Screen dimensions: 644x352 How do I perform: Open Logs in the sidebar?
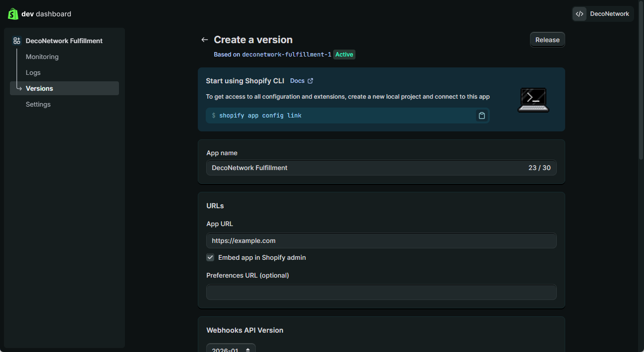(x=33, y=72)
